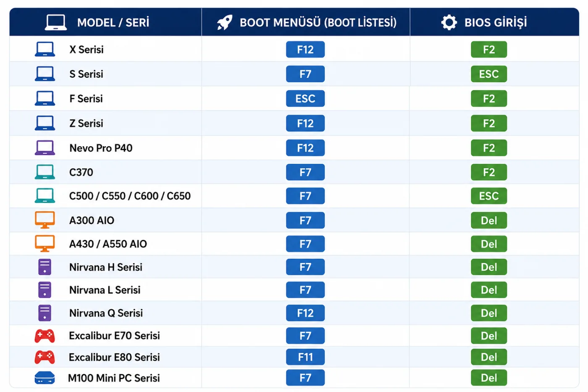The height and width of the screenshot is (392, 588).
Task: Click the gear icon beside BIOS Girişi
Action: [449, 22]
